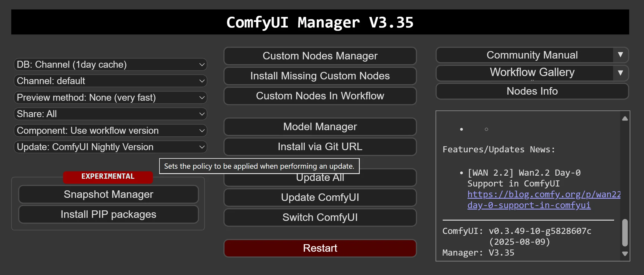Viewport: 644px width, 275px height.
Task: Click Install Missing Custom Nodes
Action: [320, 76]
